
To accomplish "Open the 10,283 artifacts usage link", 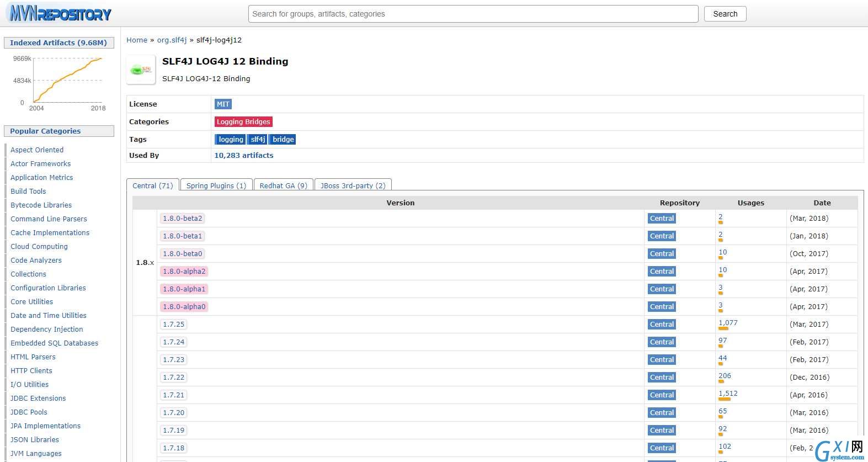I will [x=244, y=156].
